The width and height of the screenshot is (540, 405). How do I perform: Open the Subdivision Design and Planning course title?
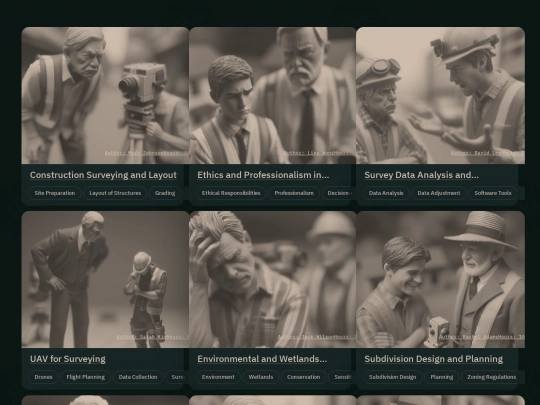pyautogui.click(x=434, y=359)
